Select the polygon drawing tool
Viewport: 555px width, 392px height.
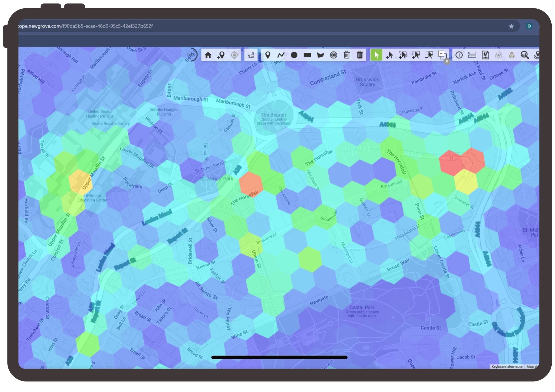pos(321,55)
